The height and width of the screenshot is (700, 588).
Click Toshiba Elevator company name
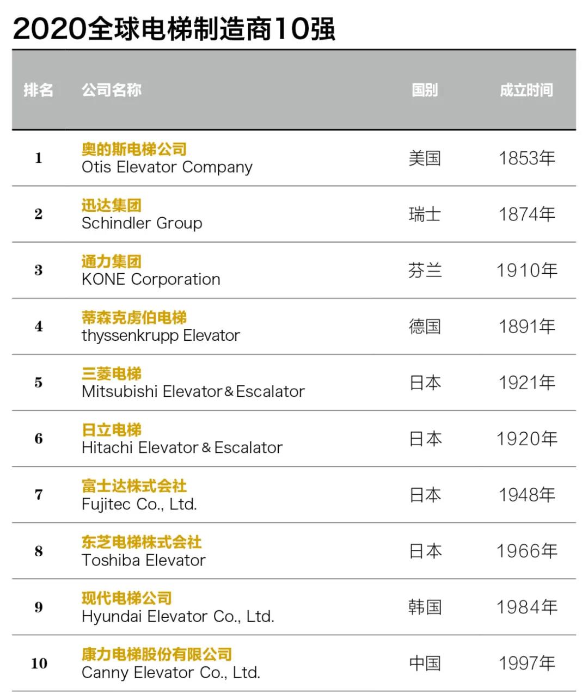(143, 560)
